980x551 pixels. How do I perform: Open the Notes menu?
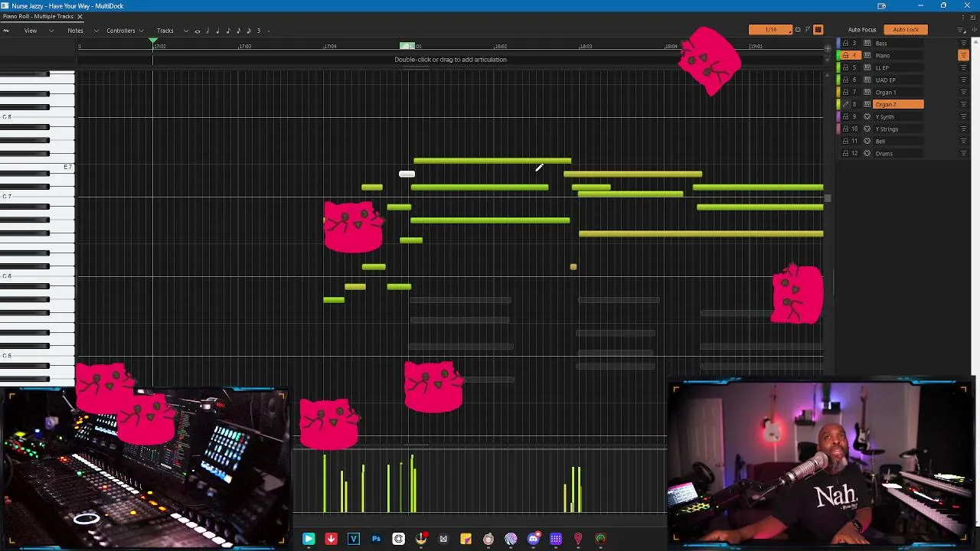(x=75, y=31)
